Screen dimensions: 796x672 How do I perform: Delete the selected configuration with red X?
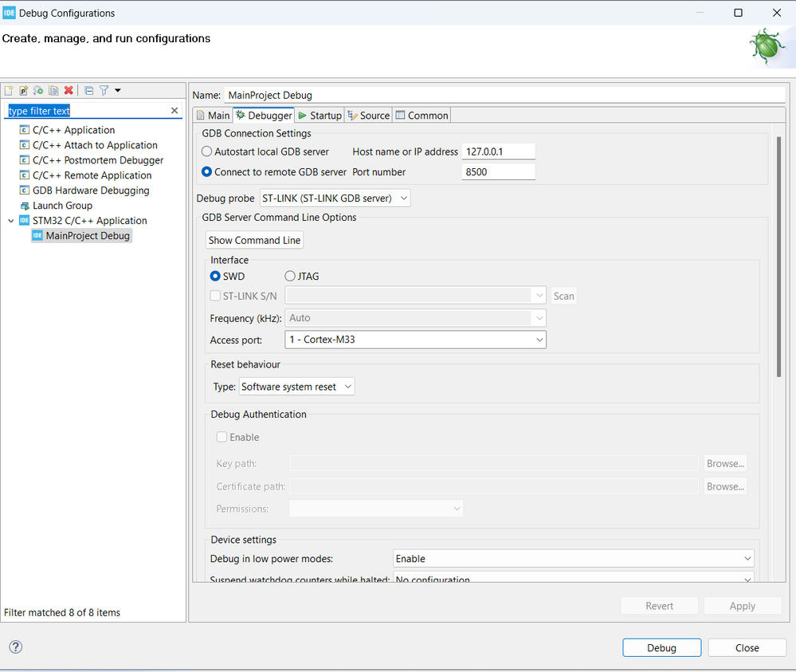coord(69,91)
